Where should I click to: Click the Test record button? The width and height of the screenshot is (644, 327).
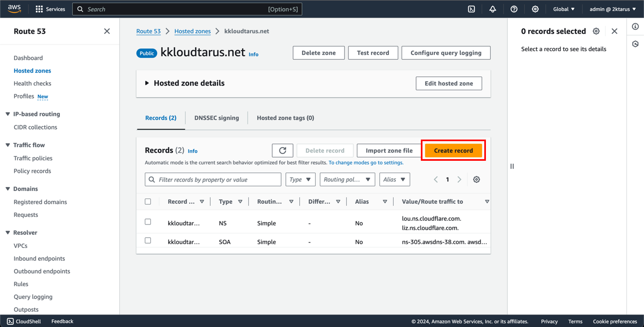(373, 53)
